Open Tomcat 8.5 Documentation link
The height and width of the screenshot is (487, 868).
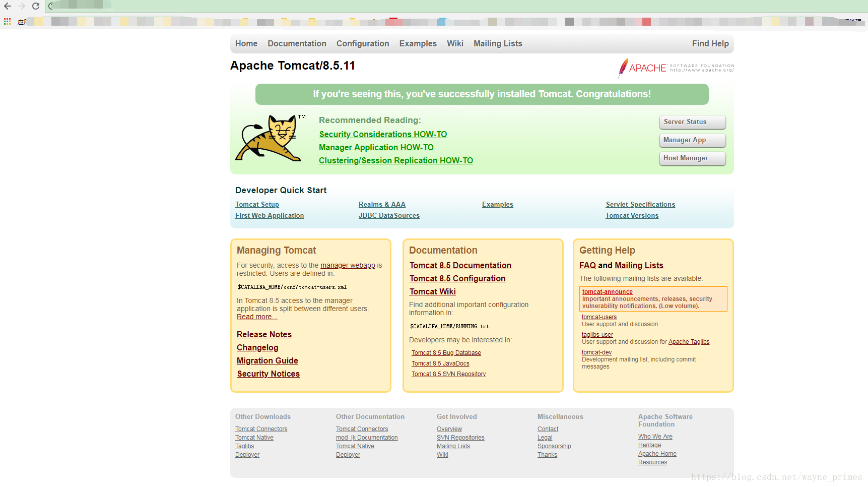click(460, 266)
